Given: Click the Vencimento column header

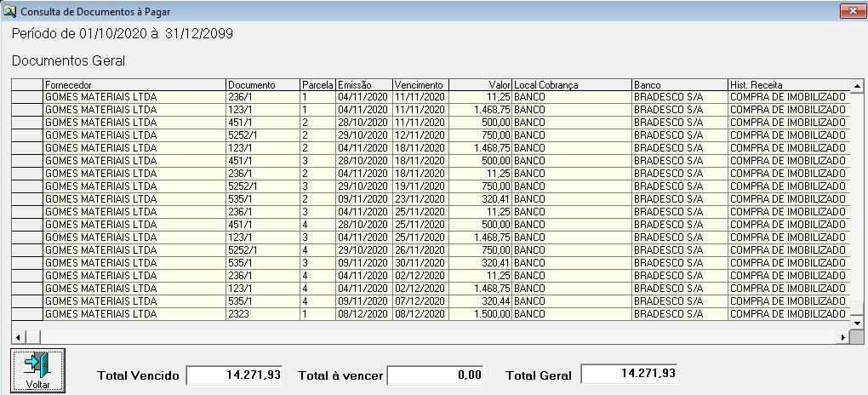Looking at the screenshot, I should 419,85.
